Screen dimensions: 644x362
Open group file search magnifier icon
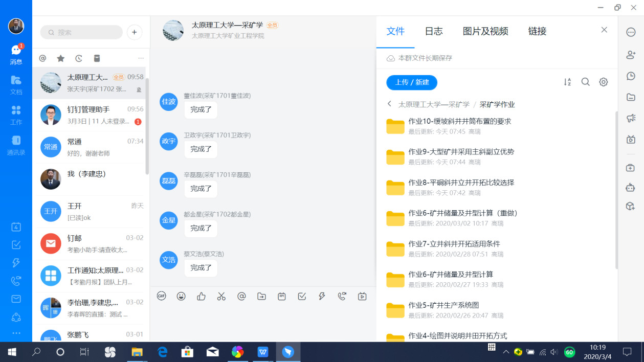586,82
